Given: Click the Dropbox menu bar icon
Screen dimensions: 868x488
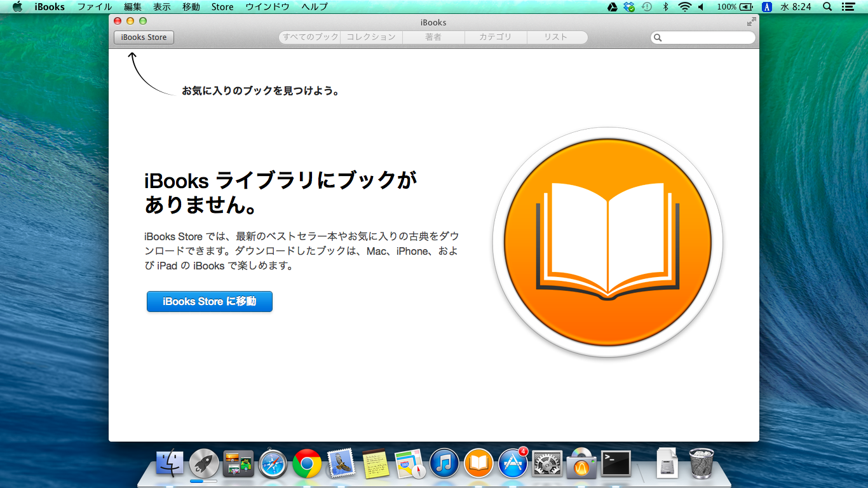Looking at the screenshot, I should 629,7.
